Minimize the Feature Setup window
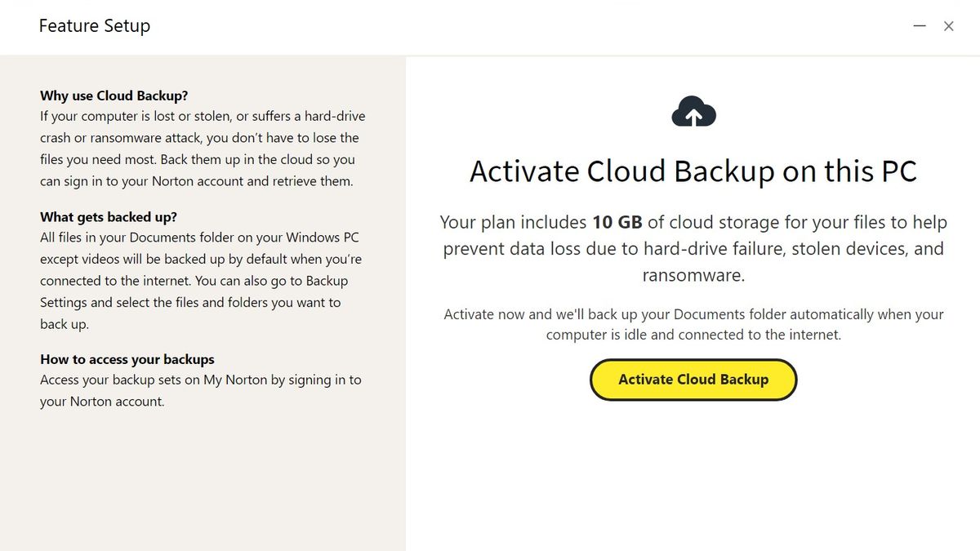The image size is (980, 551). pyautogui.click(x=920, y=25)
